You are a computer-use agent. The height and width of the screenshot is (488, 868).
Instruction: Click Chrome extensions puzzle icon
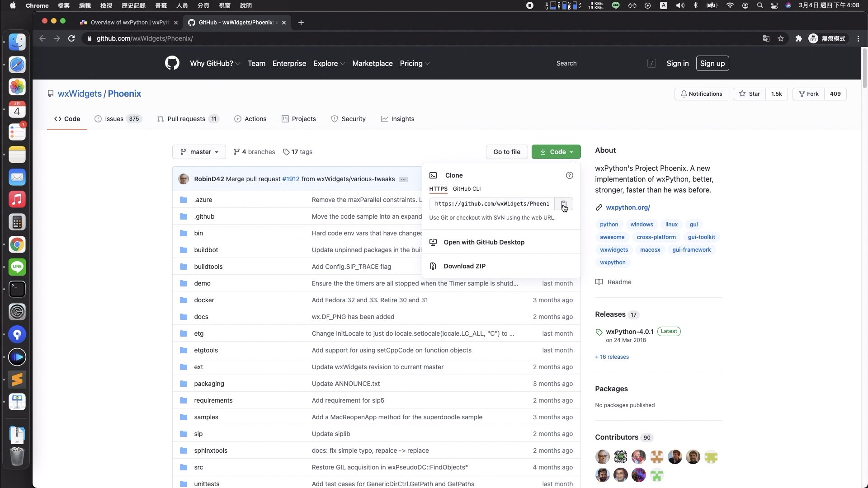798,38
